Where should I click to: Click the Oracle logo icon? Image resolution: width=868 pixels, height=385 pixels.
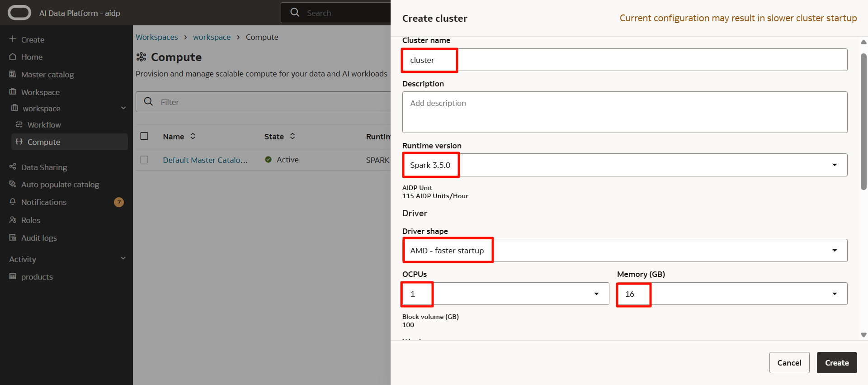tap(19, 13)
